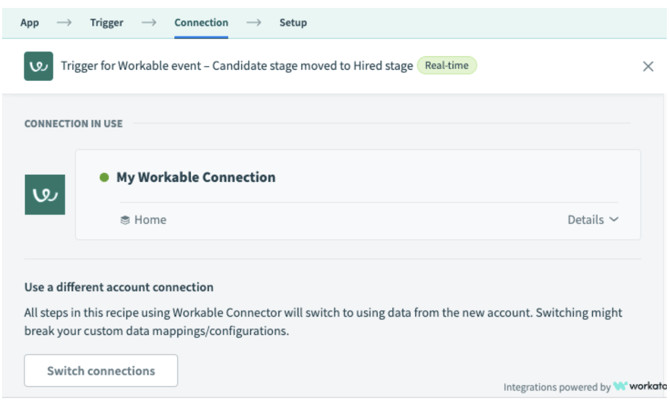Open the Setup step tab
Viewport: 670px width, 406px height.
click(x=293, y=22)
